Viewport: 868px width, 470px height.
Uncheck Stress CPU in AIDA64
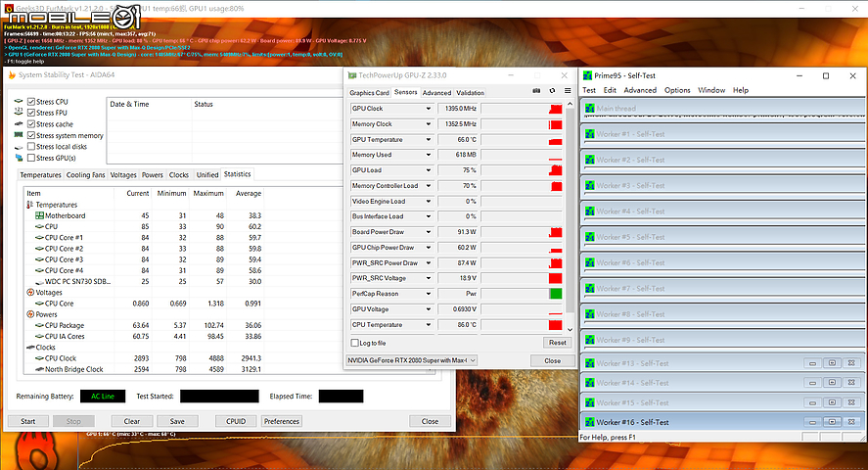pos(31,102)
